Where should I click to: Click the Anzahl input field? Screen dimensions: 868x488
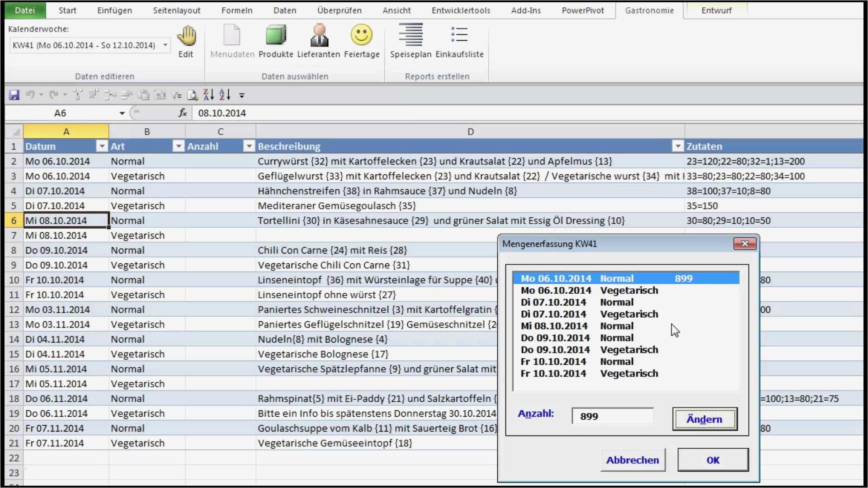[612, 416]
